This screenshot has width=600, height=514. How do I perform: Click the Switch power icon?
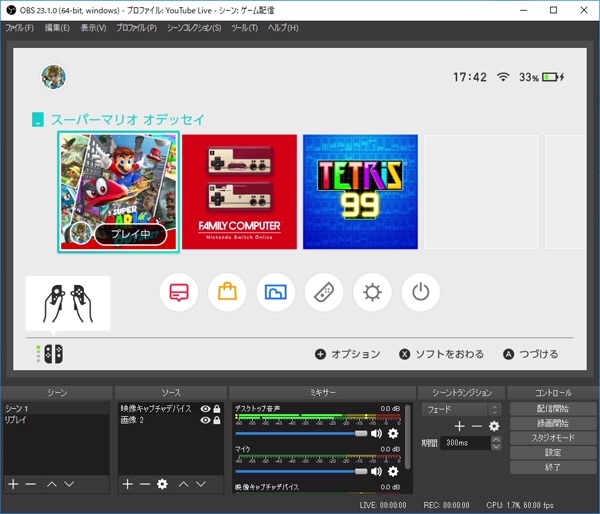point(421,292)
